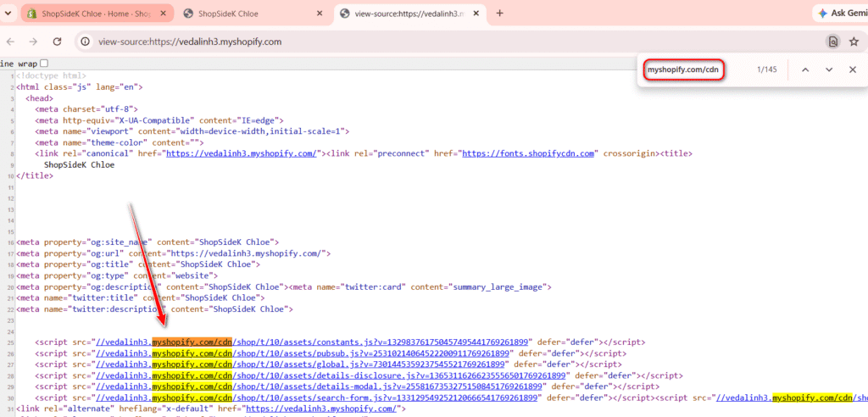This screenshot has width=868, height=417.
Task: Close the find bar
Action: click(853, 69)
